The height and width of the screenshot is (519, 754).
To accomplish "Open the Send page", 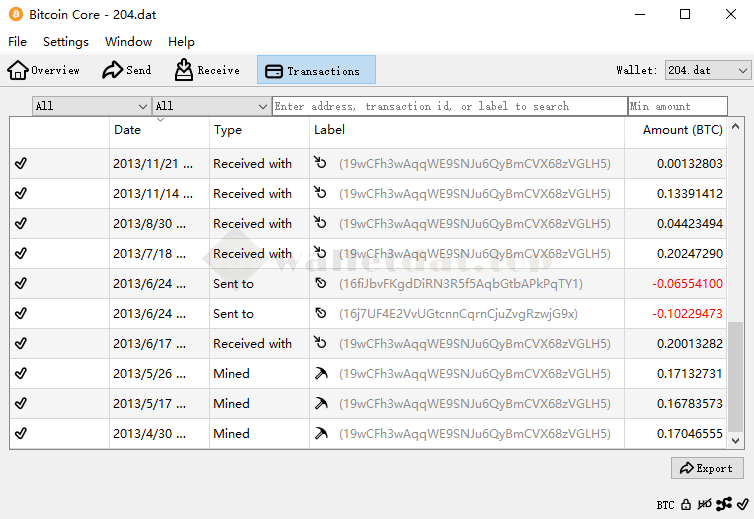I will click(127, 70).
